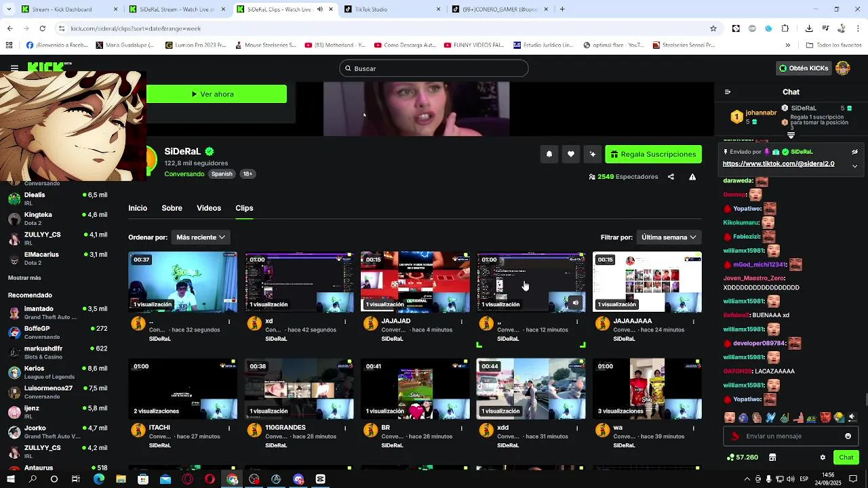Expand sidebar list with 'Mostrar más'
This screenshot has width=868, height=488.
(24, 278)
